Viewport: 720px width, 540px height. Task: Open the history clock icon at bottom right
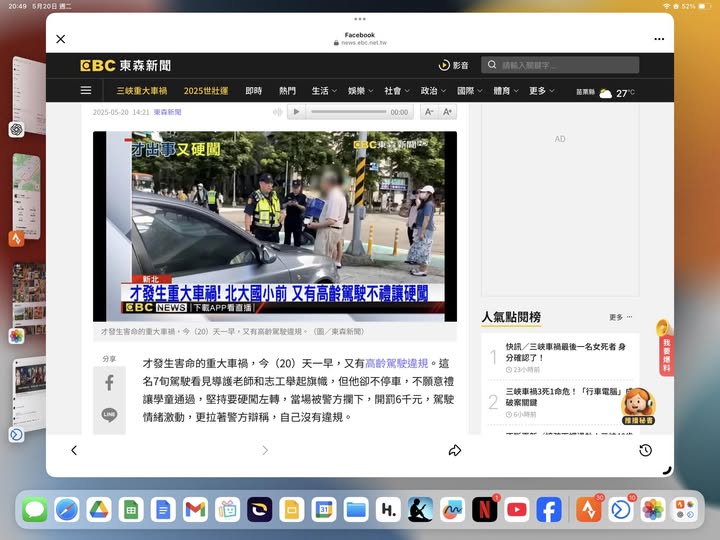pyautogui.click(x=645, y=451)
